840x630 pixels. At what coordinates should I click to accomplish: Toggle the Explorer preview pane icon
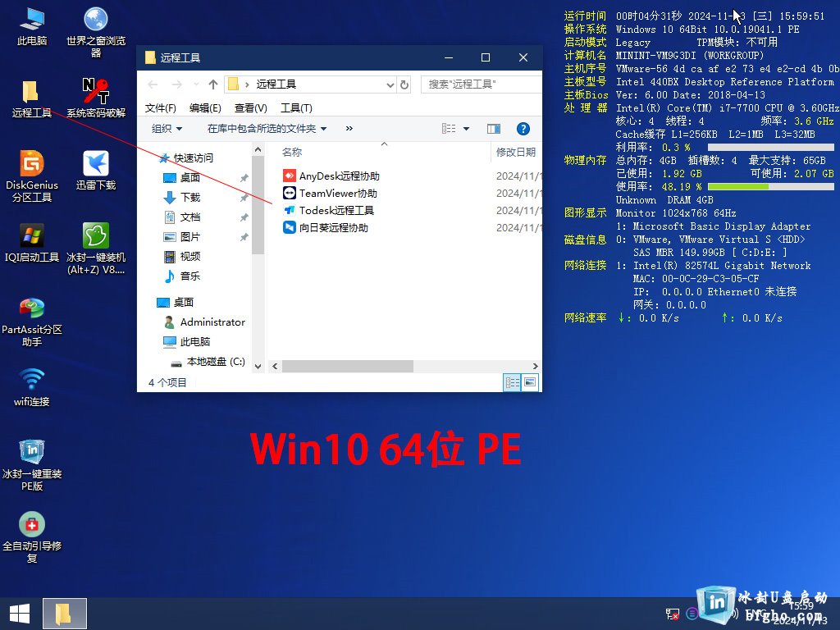pos(493,129)
